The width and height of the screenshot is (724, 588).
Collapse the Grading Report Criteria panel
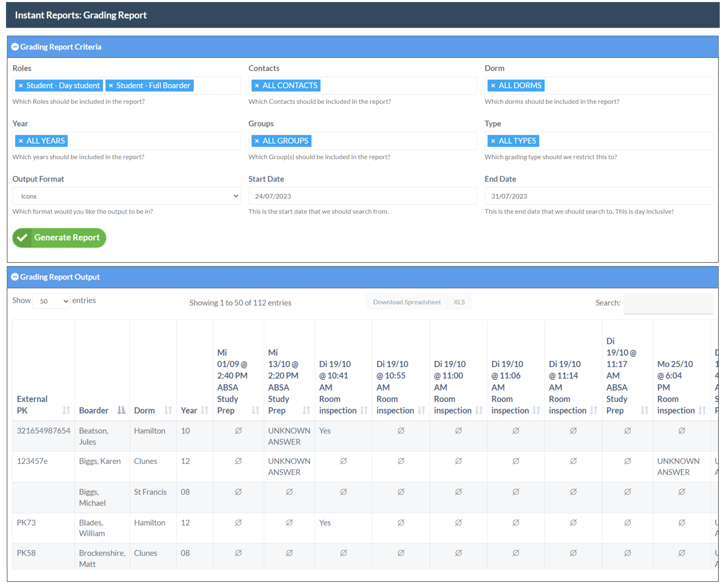15,47
